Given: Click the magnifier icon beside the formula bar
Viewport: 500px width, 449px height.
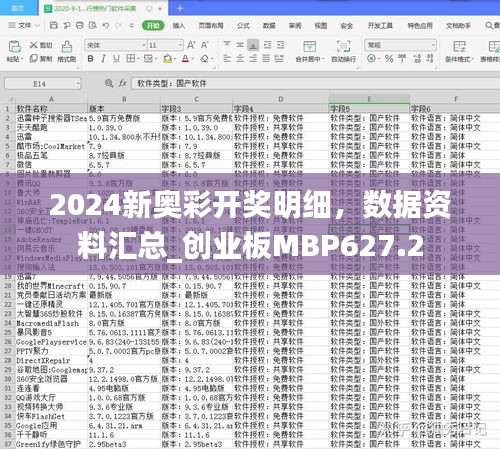Looking at the screenshot, I should click(x=109, y=83).
